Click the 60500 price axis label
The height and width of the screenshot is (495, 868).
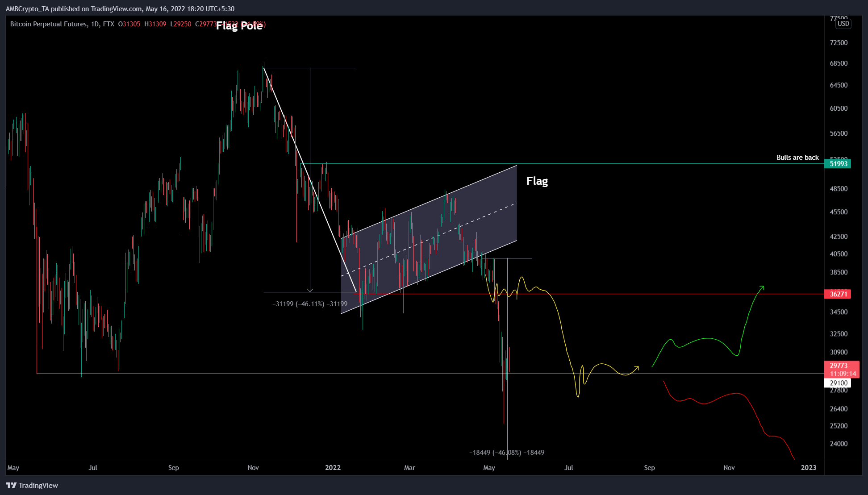pos(839,108)
